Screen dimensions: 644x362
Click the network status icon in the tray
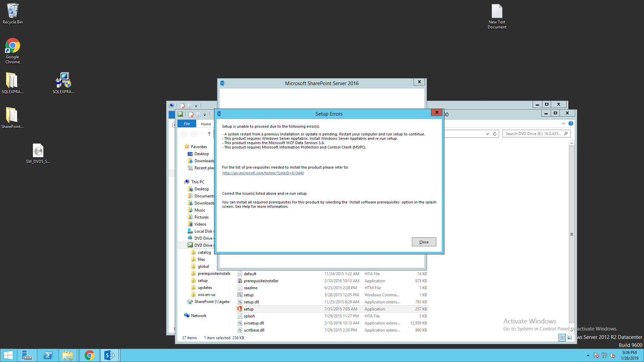point(605,355)
